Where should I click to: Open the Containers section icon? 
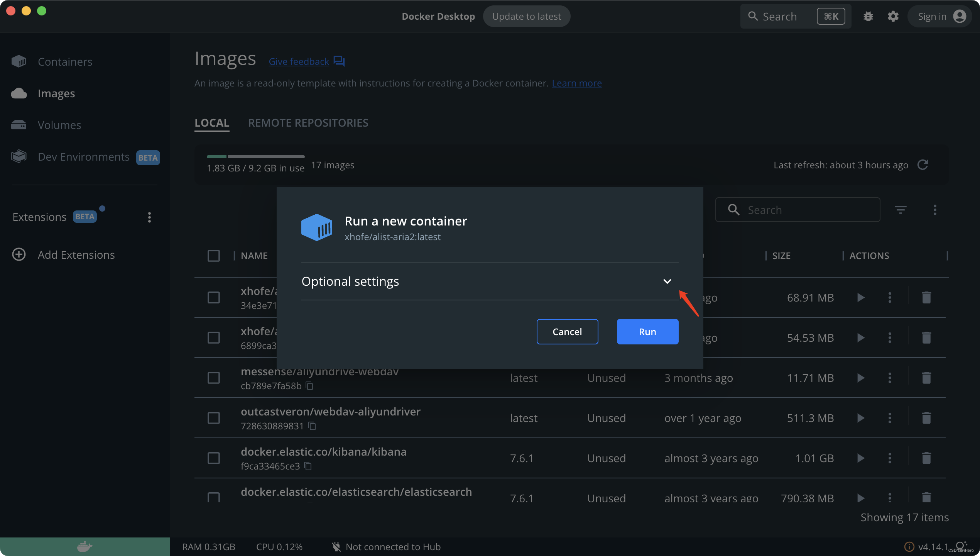[x=19, y=61]
